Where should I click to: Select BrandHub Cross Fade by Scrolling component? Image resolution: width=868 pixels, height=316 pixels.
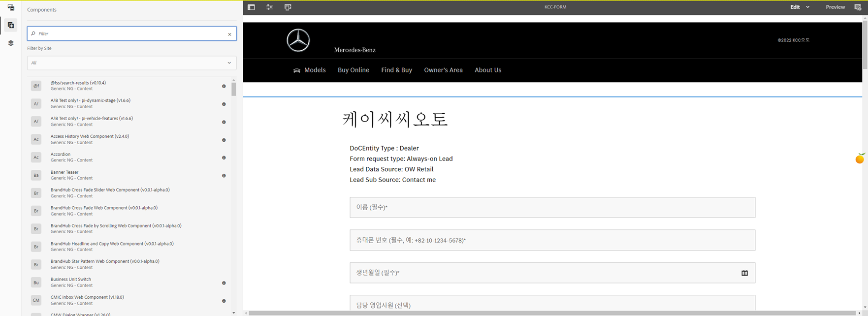pos(116,226)
